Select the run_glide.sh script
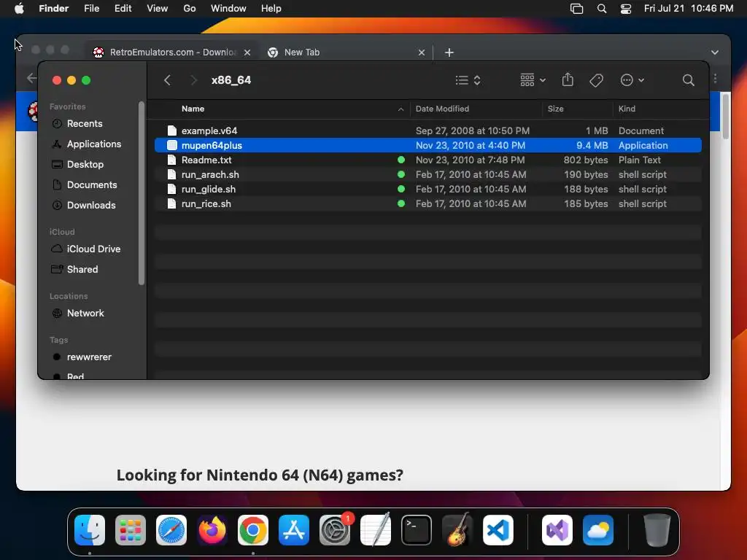747x560 pixels. (427, 189)
